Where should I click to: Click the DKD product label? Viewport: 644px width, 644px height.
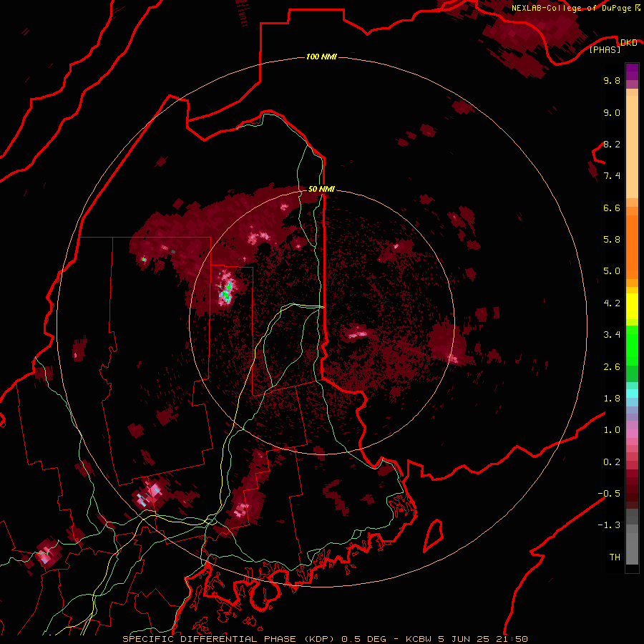pyautogui.click(x=628, y=43)
